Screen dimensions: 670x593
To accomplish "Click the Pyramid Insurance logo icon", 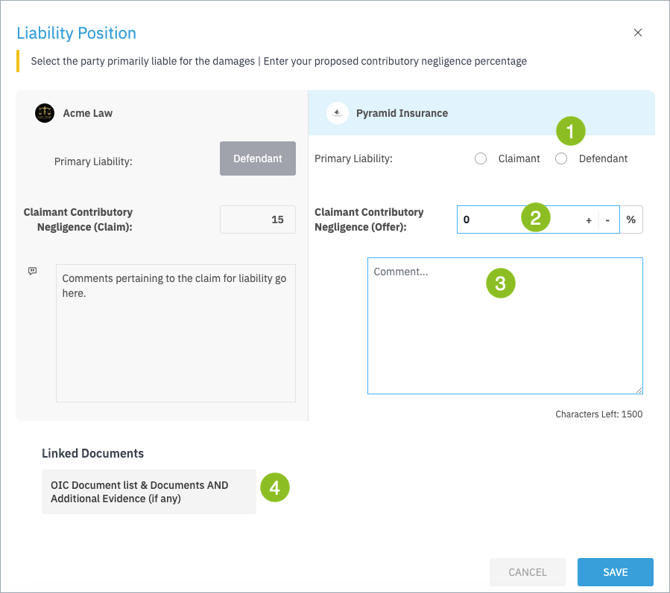I will [337, 113].
